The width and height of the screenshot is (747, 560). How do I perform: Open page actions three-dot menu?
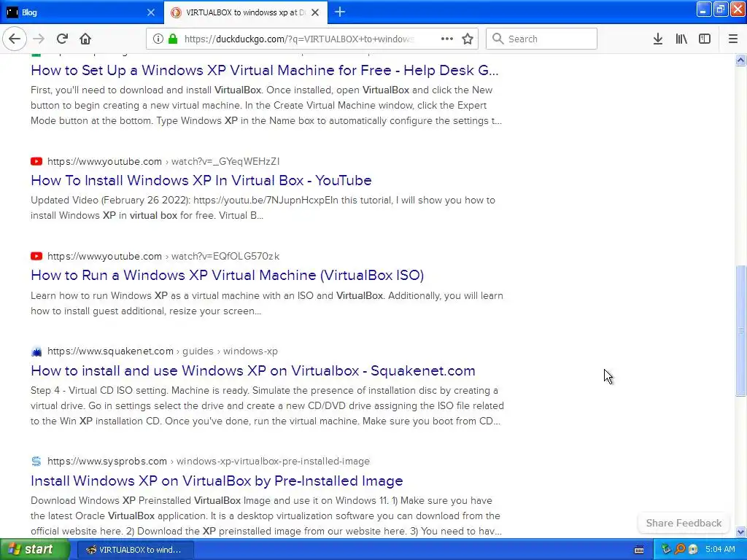[447, 39]
